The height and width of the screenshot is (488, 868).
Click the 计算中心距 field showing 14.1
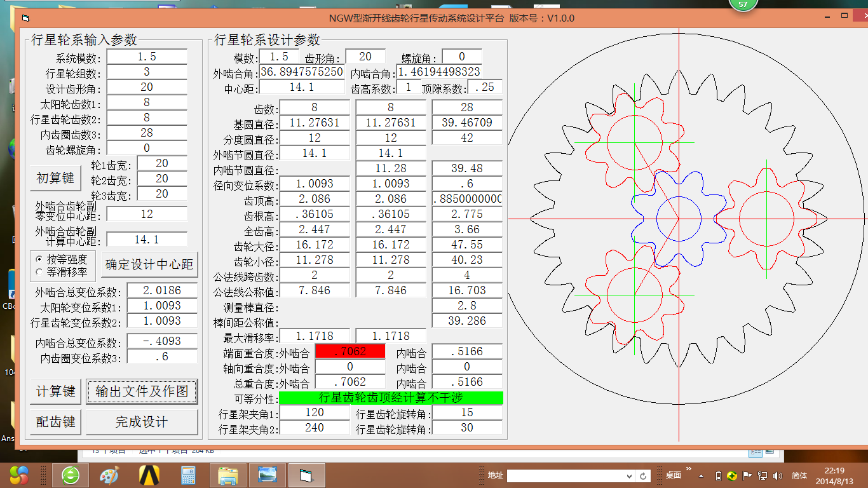click(x=147, y=240)
